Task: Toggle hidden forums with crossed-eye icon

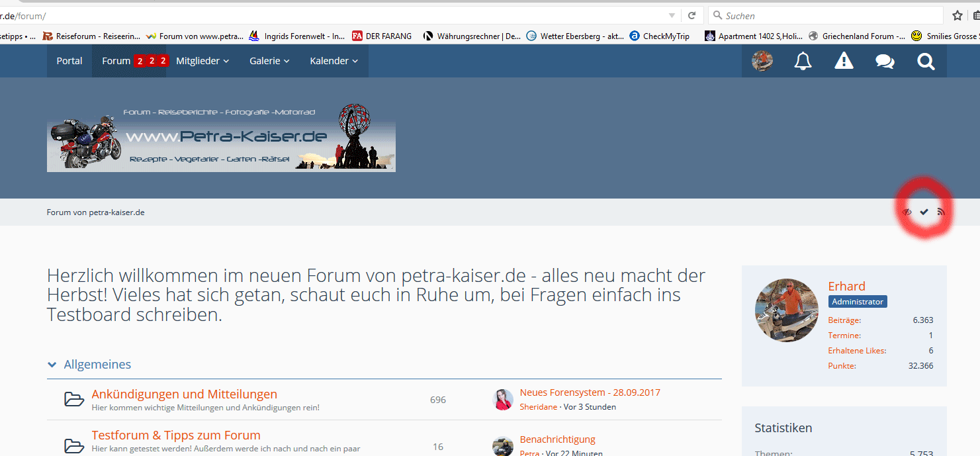Action: (907, 212)
